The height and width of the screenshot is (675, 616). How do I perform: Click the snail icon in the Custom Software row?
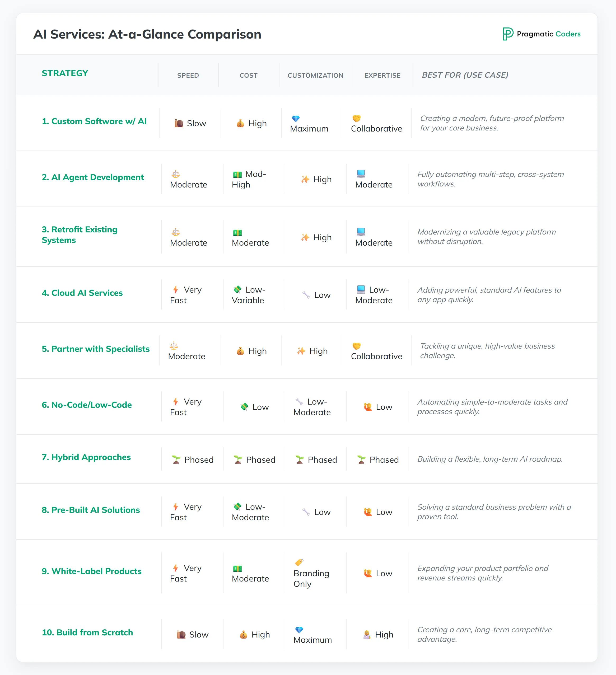(179, 124)
